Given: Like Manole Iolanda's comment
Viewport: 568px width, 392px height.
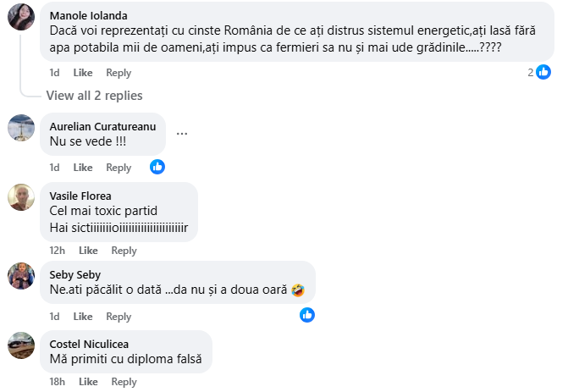Looking at the screenshot, I should coord(83,74).
